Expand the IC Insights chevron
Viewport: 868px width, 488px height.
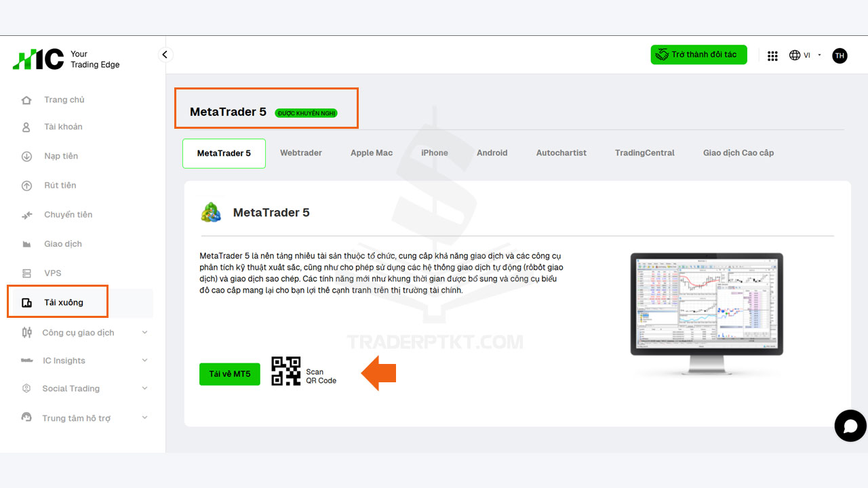[x=144, y=361]
